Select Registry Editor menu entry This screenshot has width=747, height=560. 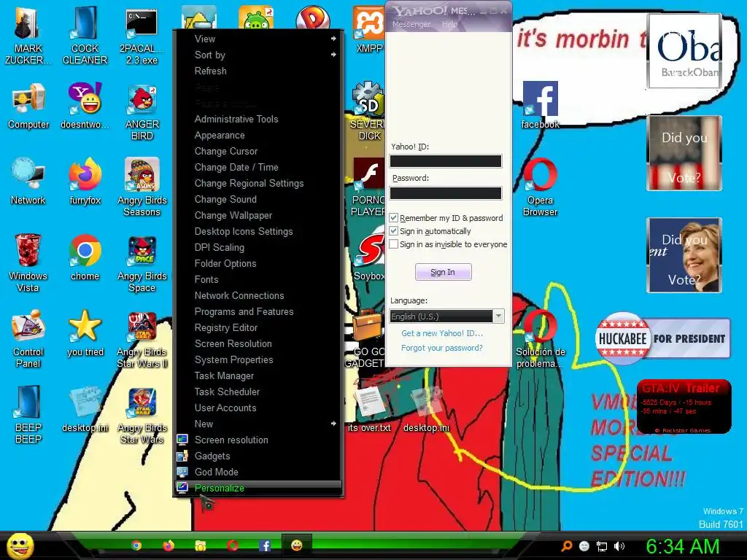click(x=258, y=327)
